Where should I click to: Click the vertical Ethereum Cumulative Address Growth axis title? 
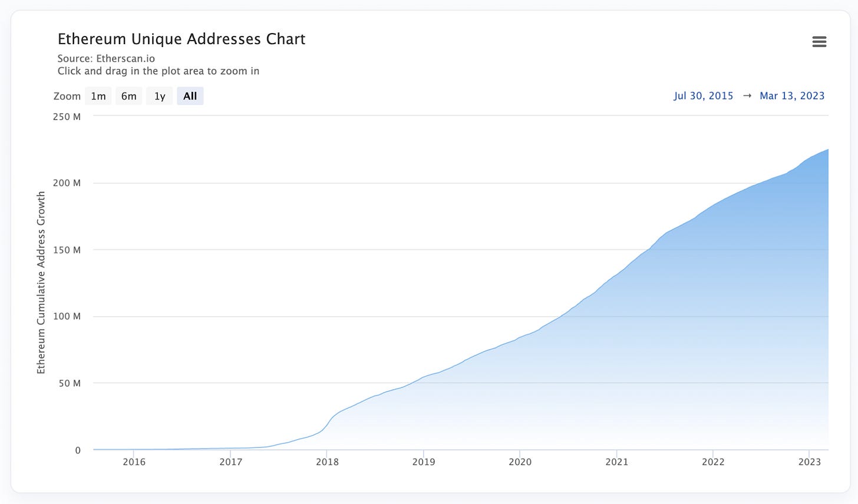pos(41,283)
